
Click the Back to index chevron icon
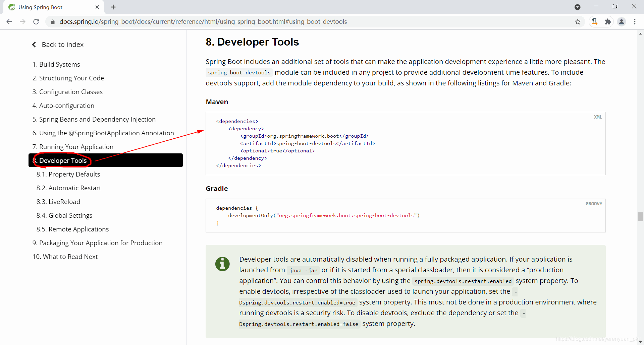pyautogui.click(x=34, y=45)
